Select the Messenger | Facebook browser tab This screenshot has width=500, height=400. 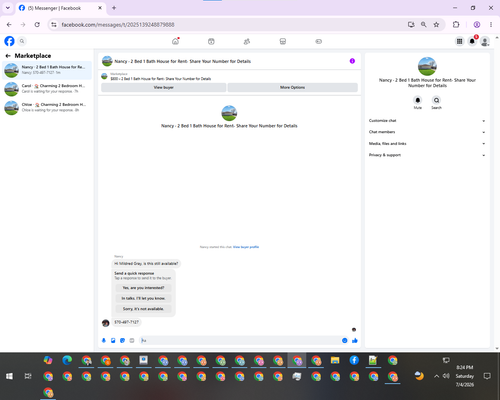pyautogui.click(x=60, y=8)
